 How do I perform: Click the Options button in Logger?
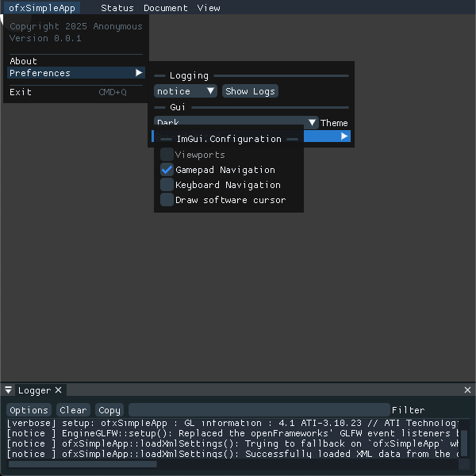[x=29, y=410]
